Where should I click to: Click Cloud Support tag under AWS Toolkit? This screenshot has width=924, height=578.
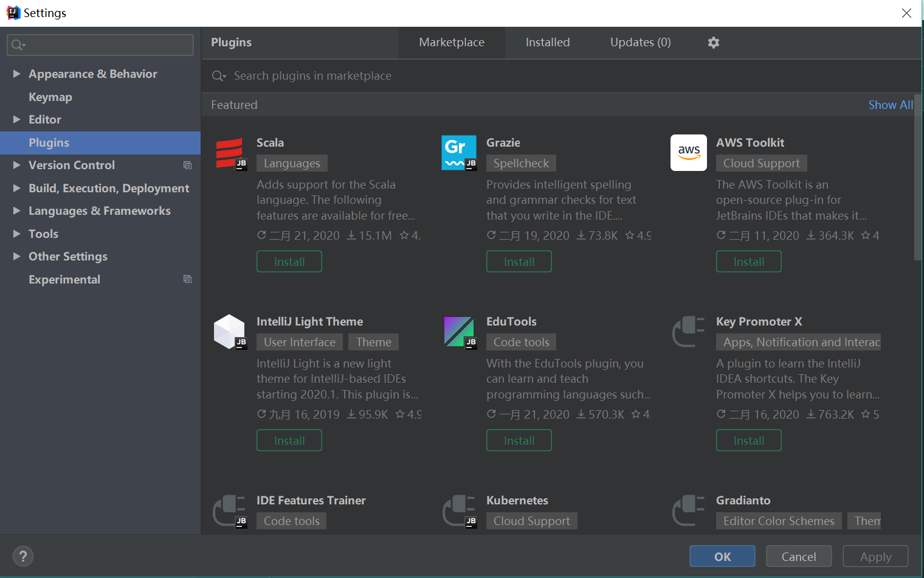click(762, 163)
